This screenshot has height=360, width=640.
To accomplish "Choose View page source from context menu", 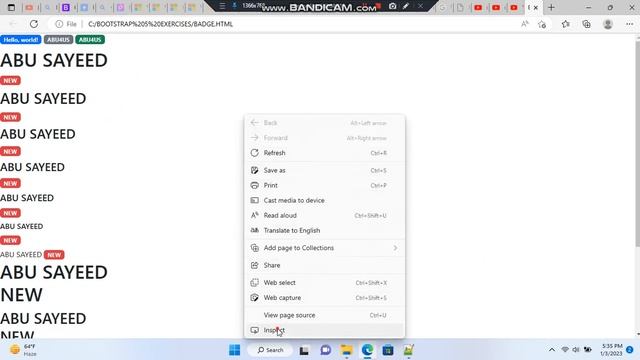I will tap(324, 315).
